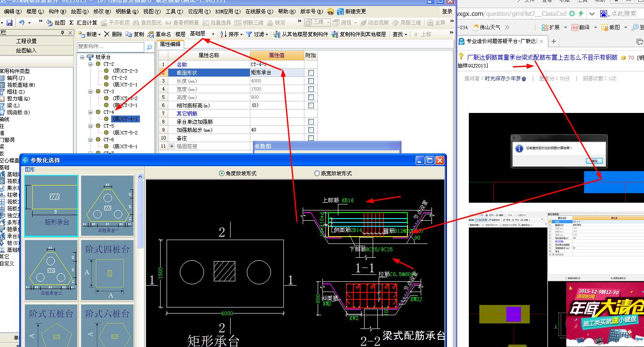Click the 扩展 extensions icon in browser
Viewport: 644px width, 347px height.
[x=545, y=27]
